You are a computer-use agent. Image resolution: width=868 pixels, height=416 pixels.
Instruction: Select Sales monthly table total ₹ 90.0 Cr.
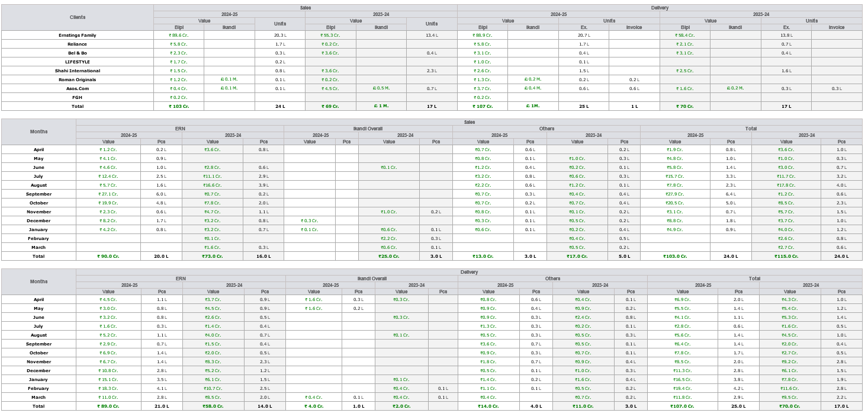(x=108, y=257)
